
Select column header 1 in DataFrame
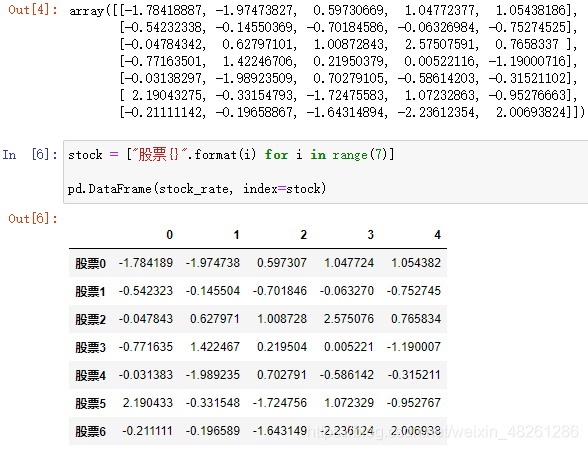236,235
